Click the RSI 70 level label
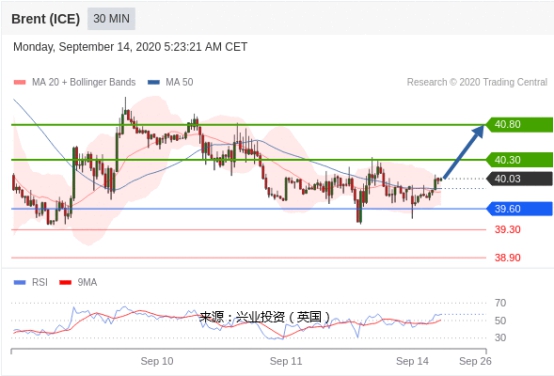The image size is (554, 376). tap(500, 303)
